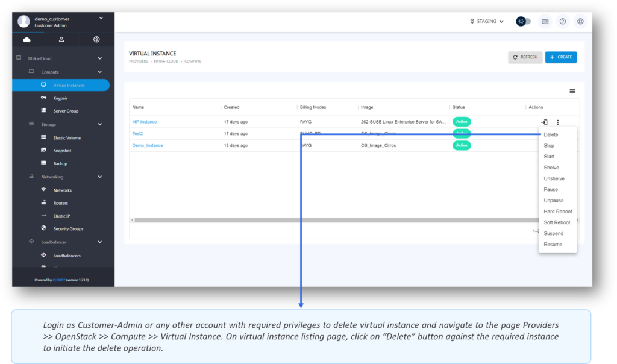
Task: Open the STAGING region dropdown
Action: tap(487, 21)
